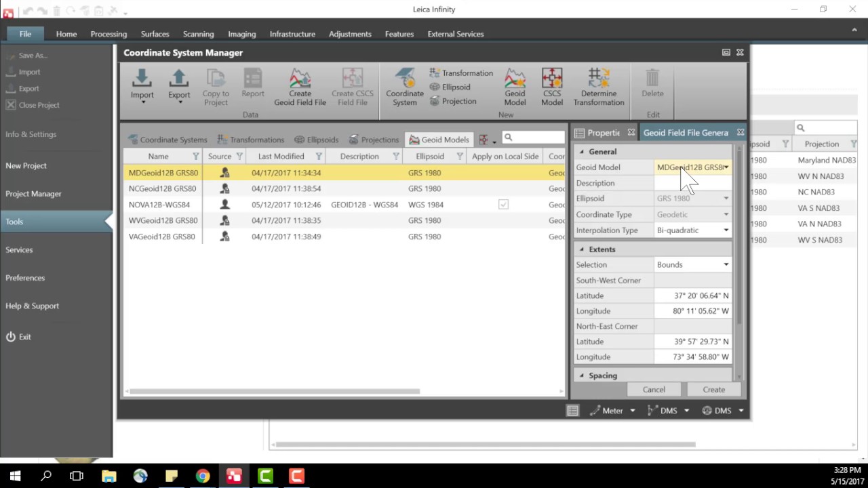The height and width of the screenshot is (488, 868).
Task: Filter the Last Modified column
Action: pos(319,157)
